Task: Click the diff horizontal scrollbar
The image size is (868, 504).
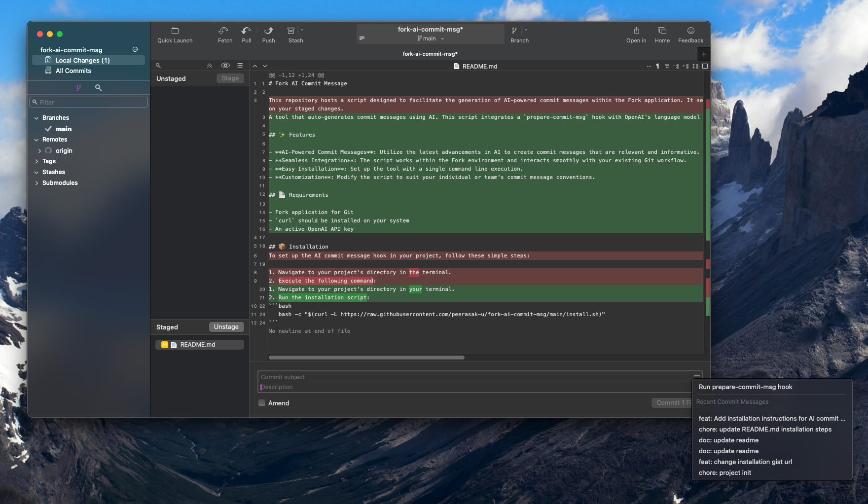Action: coord(366,358)
